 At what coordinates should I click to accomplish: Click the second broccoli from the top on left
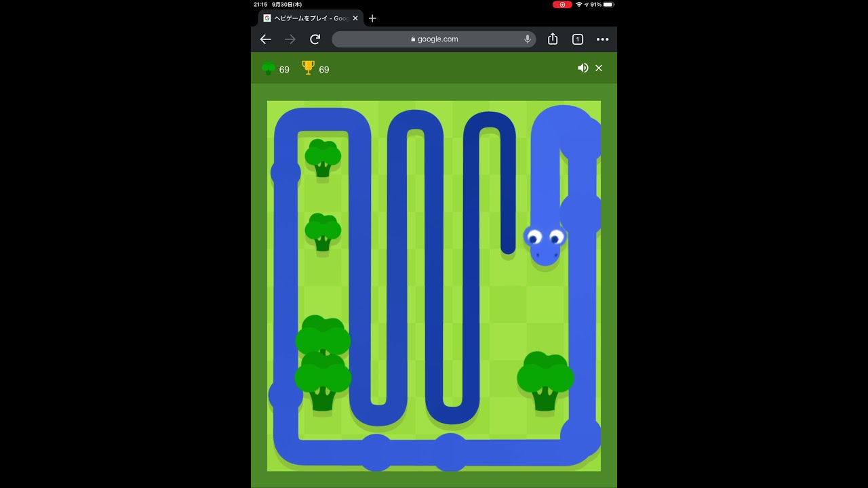click(x=323, y=232)
